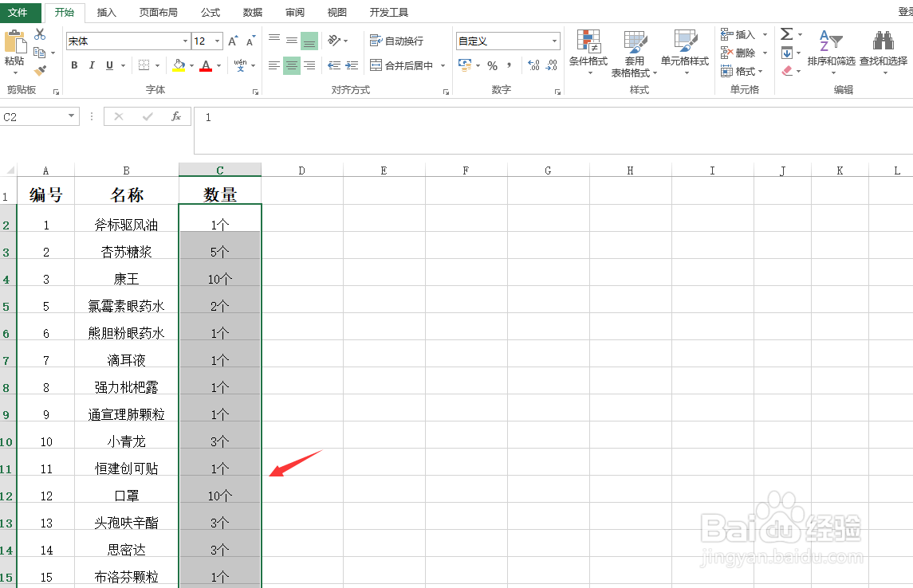This screenshot has width=913, height=588.
Task: Switch to the 插入 tab
Action: 107,12
